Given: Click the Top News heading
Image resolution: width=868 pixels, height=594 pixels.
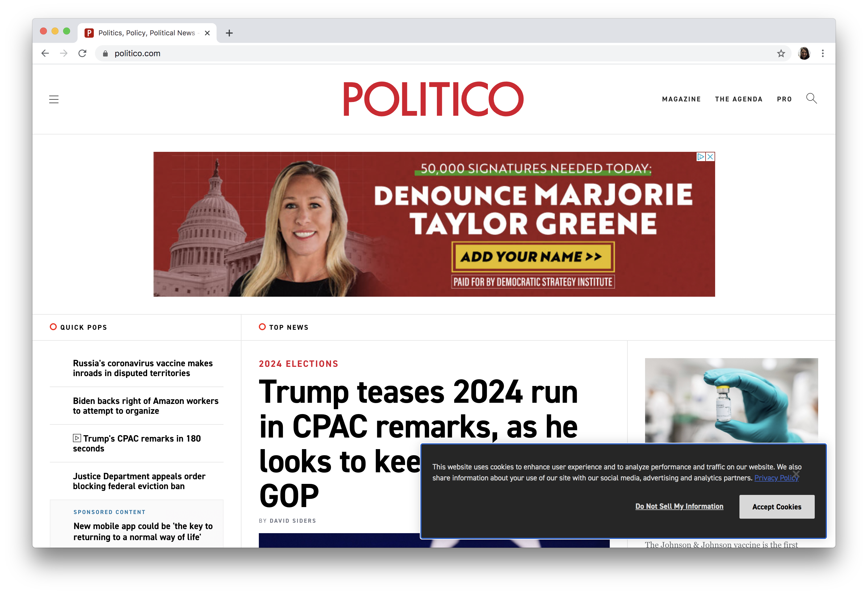Looking at the screenshot, I should (x=289, y=327).
